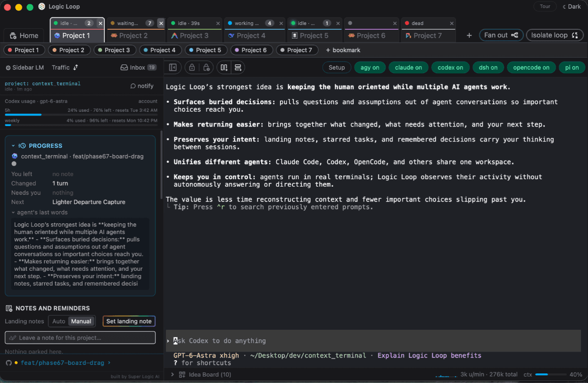Viewport: 588px width, 383px height.
Task: Close the Project 4 tab
Action: 281,23
